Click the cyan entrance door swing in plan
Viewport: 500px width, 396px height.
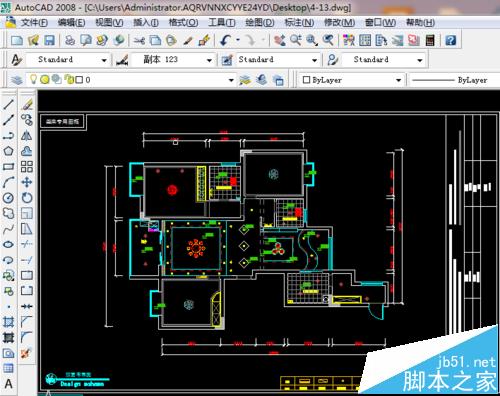(x=377, y=312)
